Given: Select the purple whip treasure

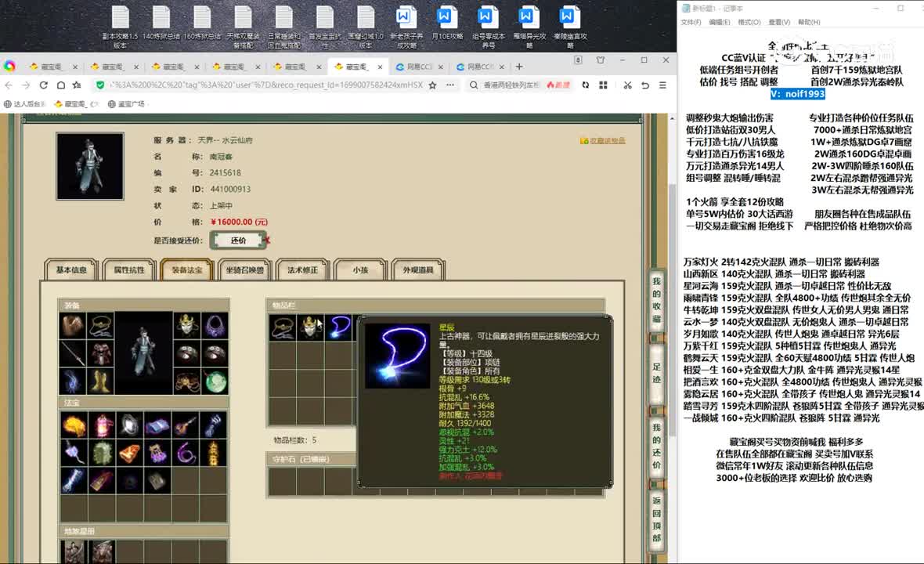Looking at the screenshot, I should pyautogui.click(x=185, y=453).
